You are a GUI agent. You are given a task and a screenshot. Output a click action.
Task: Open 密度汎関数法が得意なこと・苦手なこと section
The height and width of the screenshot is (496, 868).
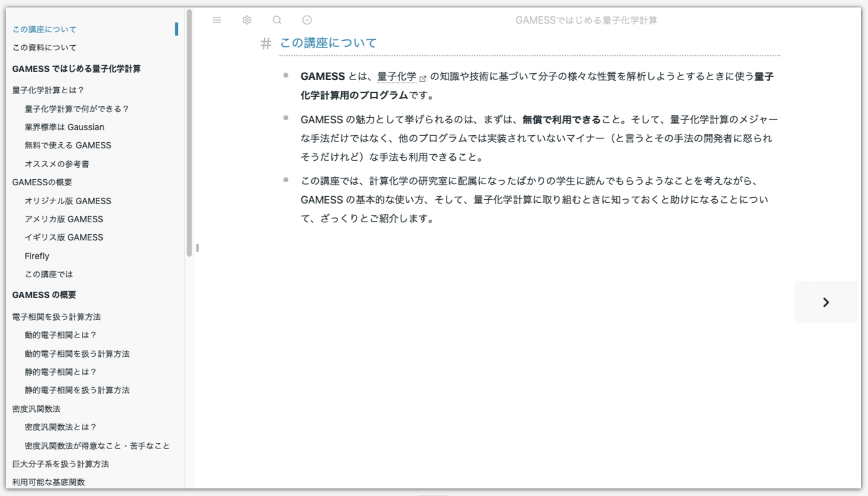tap(97, 446)
